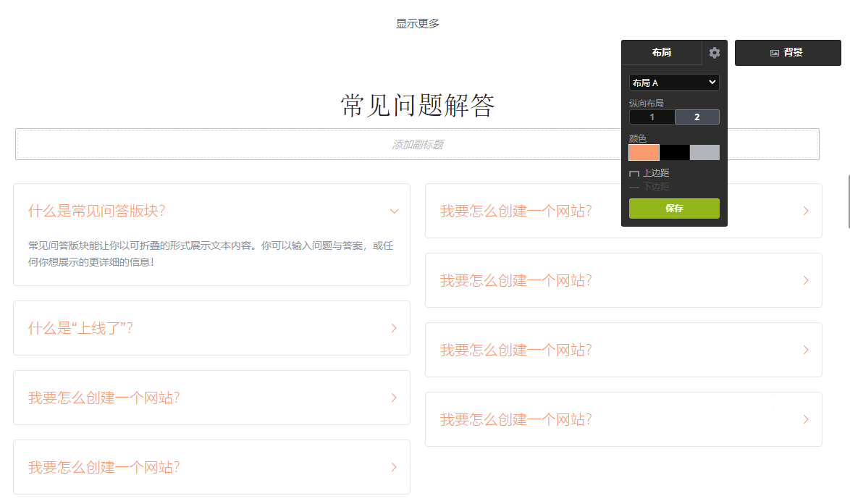Click the 什么是“上线了”? question title
The height and width of the screenshot is (504, 850).
click(81, 329)
